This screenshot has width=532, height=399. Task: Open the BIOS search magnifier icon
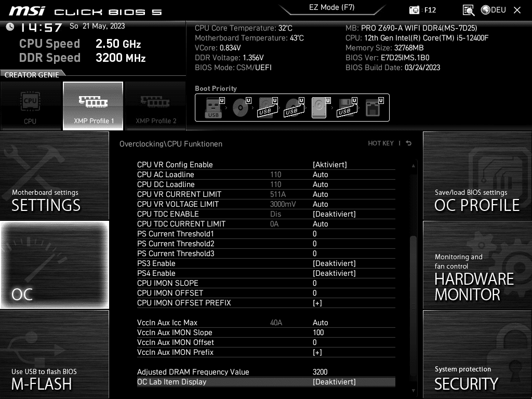pyautogui.click(x=468, y=10)
